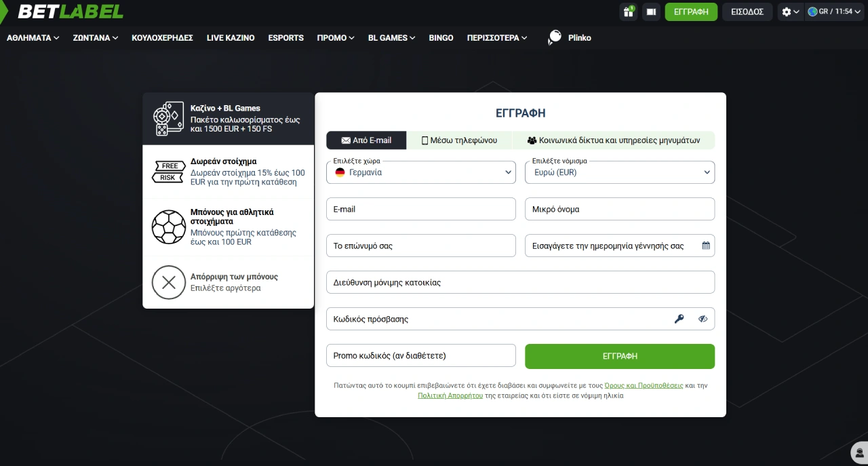Click the Plinko ball icon

(x=555, y=35)
